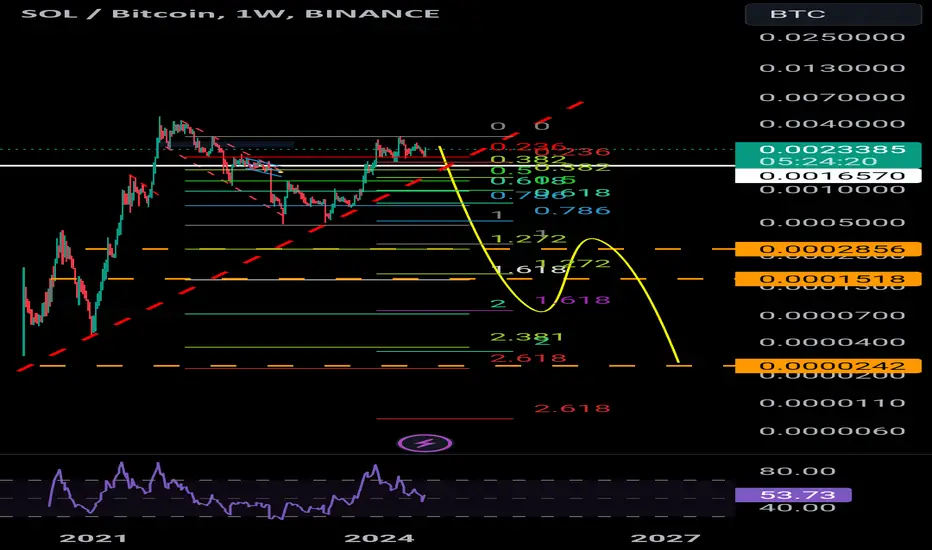Select the green 0.0023385 current price label
Image resolution: width=932 pixels, height=550 pixels.
[x=828, y=155]
